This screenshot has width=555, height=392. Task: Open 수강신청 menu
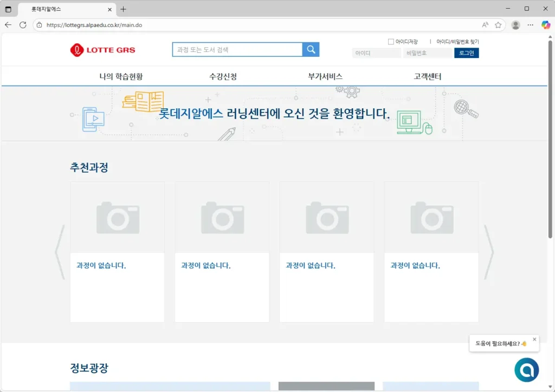(223, 76)
